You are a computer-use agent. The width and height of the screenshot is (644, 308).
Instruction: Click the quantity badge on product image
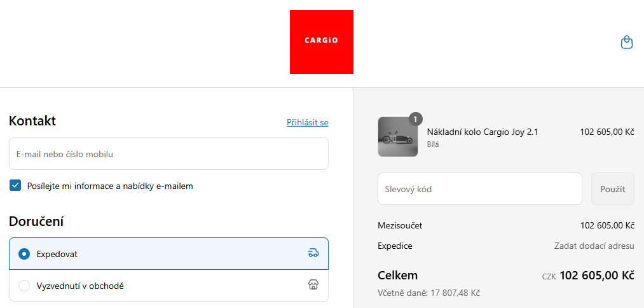tap(415, 119)
